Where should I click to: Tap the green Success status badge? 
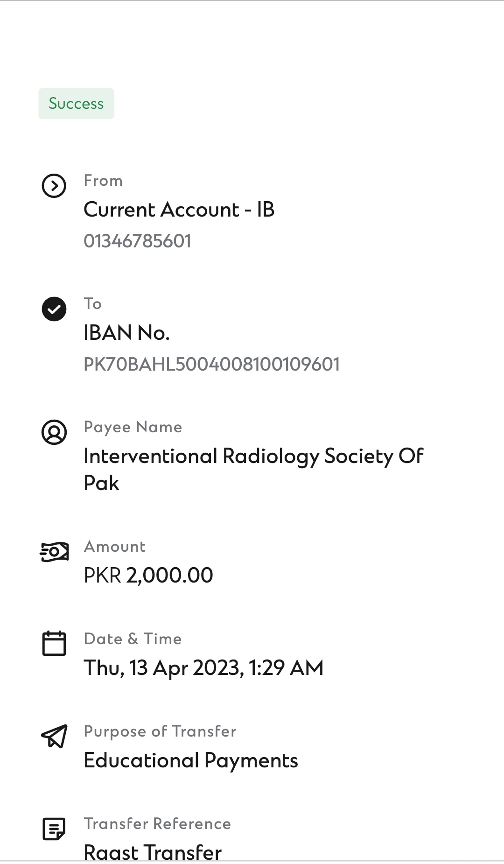(76, 104)
